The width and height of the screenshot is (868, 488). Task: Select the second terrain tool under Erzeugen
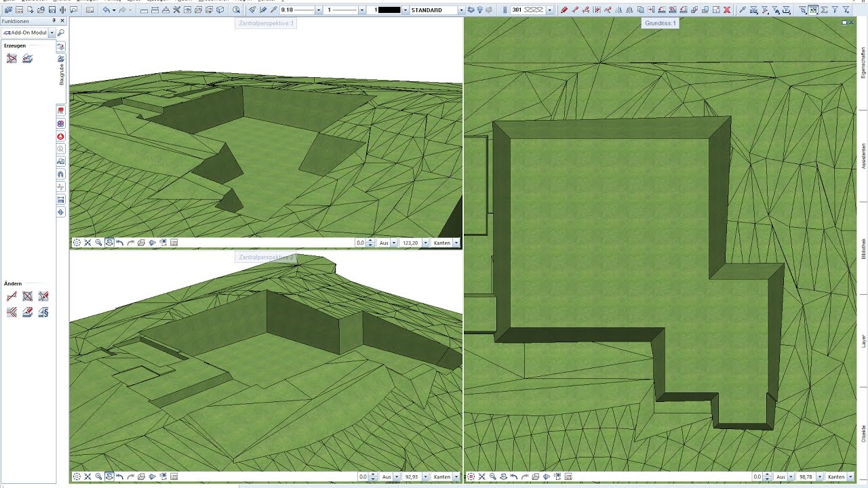click(27, 59)
